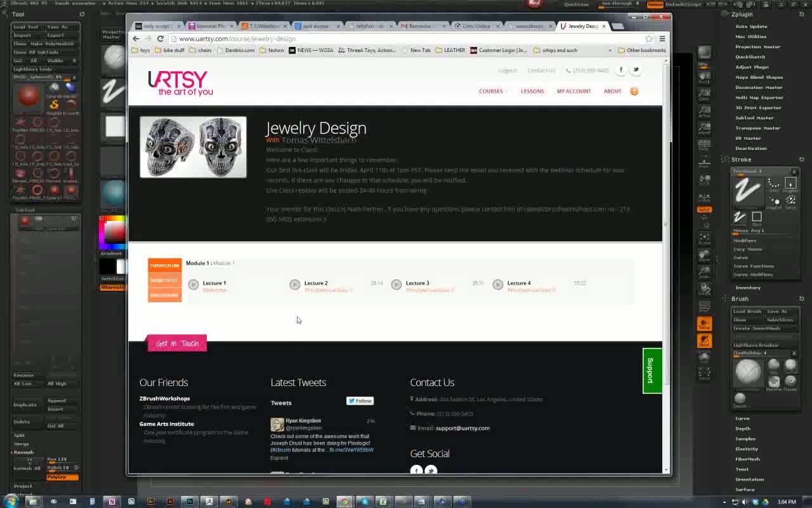Image resolution: width=812 pixels, height=508 pixels.
Task: Toggle the Alternate button under color picker
Action: point(113,288)
